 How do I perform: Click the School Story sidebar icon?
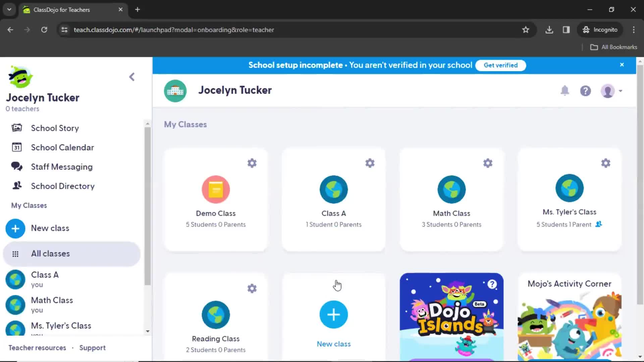click(17, 128)
